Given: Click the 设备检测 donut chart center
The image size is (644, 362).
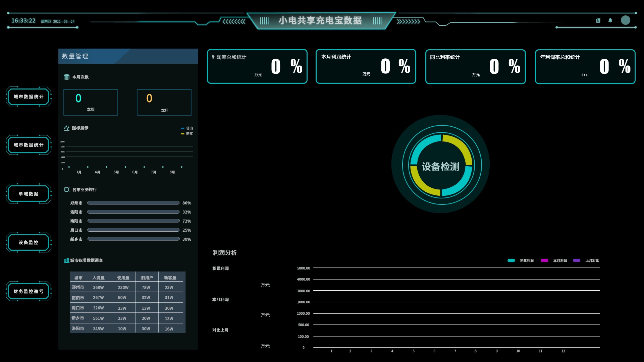Looking at the screenshot, I should (440, 166).
